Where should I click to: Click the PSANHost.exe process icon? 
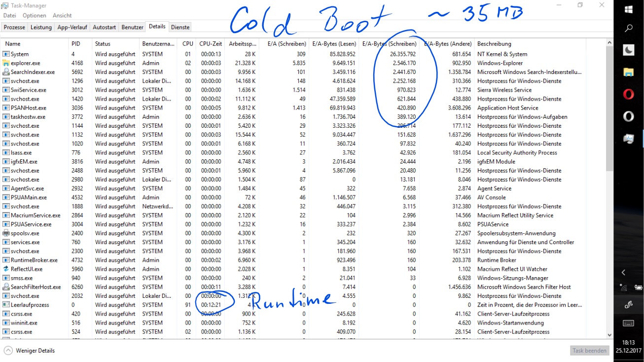coord(6,108)
